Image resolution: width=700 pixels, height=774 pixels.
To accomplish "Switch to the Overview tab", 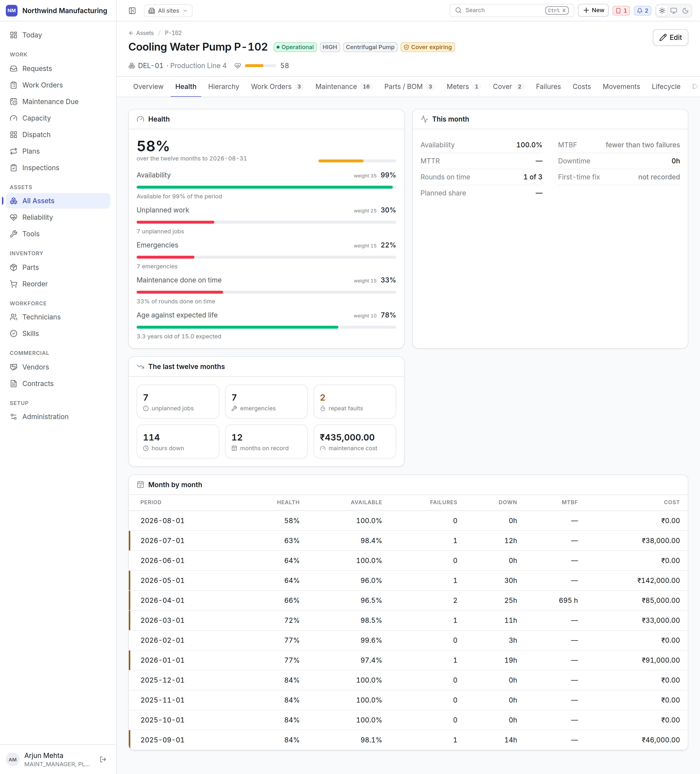I will pos(148,87).
